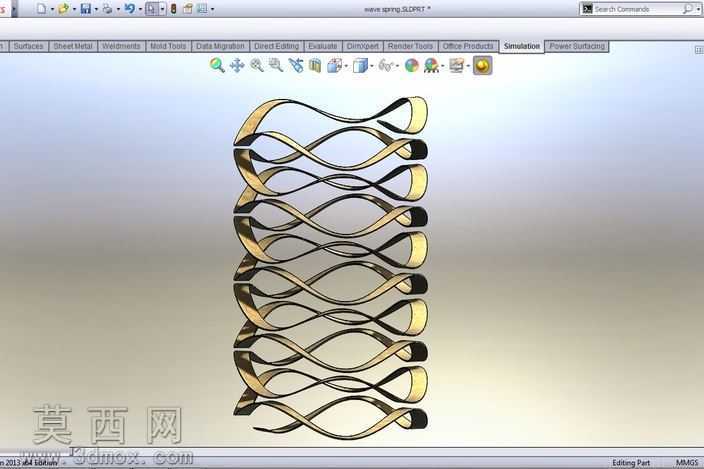Open the Office Products tab
Viewport: 704px width, 469px height.
click(x=468, y=46)
